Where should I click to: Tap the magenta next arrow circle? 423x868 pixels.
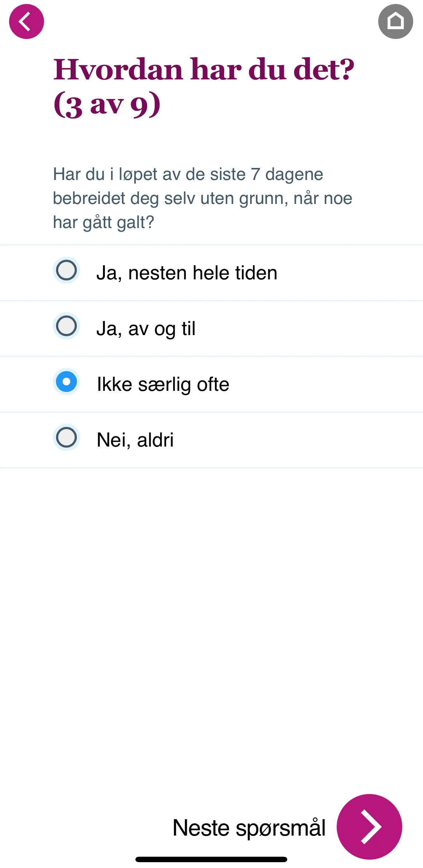pos(369,827)
